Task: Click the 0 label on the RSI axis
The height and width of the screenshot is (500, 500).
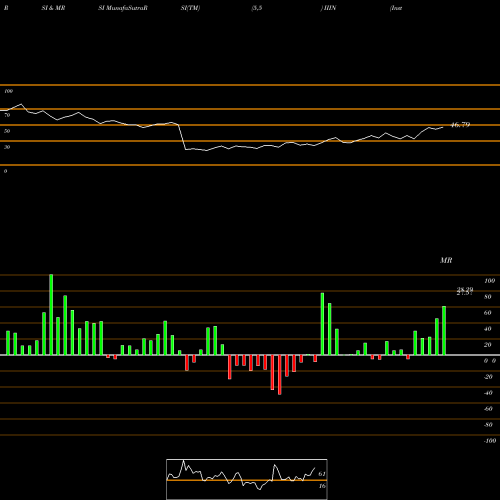Action: 5,171
